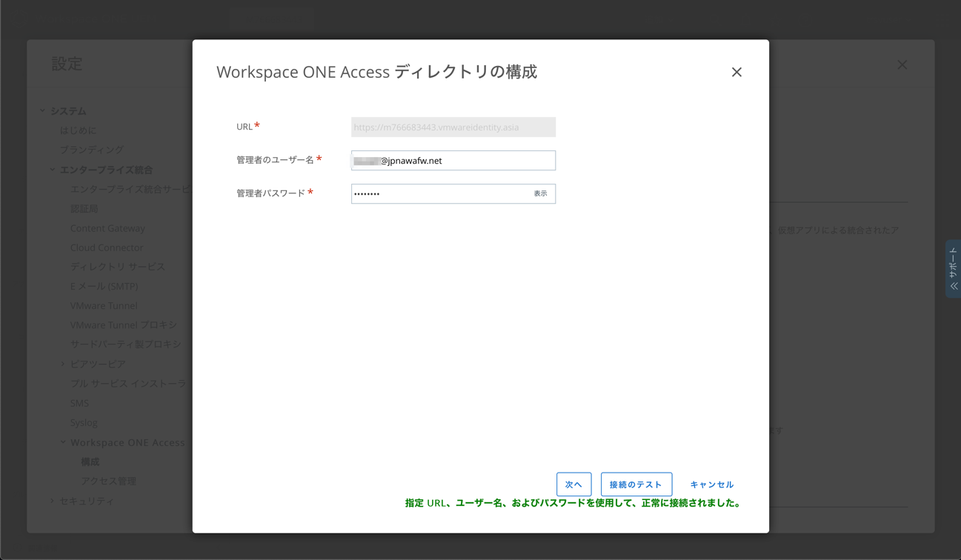Open サードパーティ製プロキシ settings
Screen dimensions: 961x560
pos(125,344)
